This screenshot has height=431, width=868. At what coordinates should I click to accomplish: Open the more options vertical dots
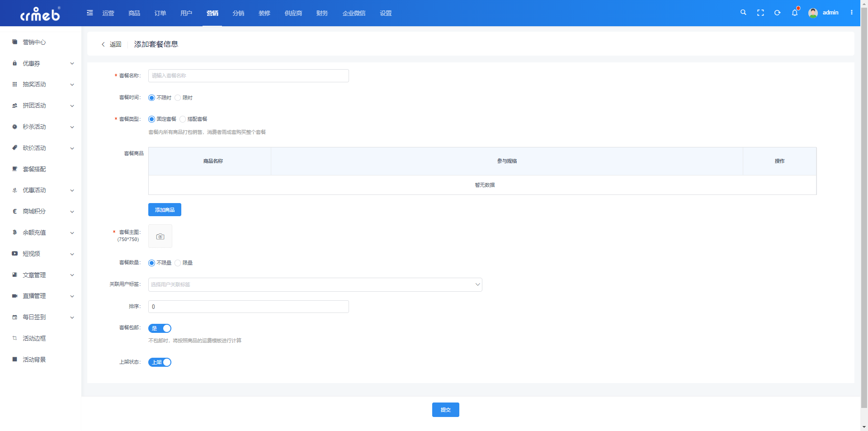[852, 13]
